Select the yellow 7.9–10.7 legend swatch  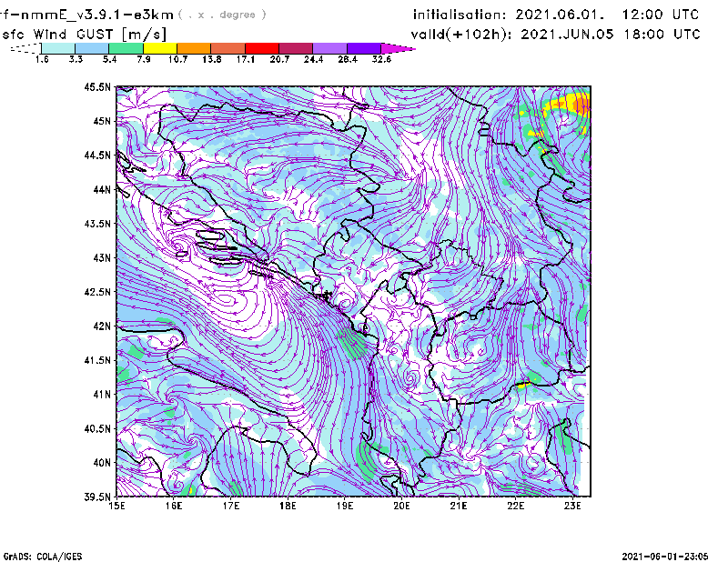point(160,48)
